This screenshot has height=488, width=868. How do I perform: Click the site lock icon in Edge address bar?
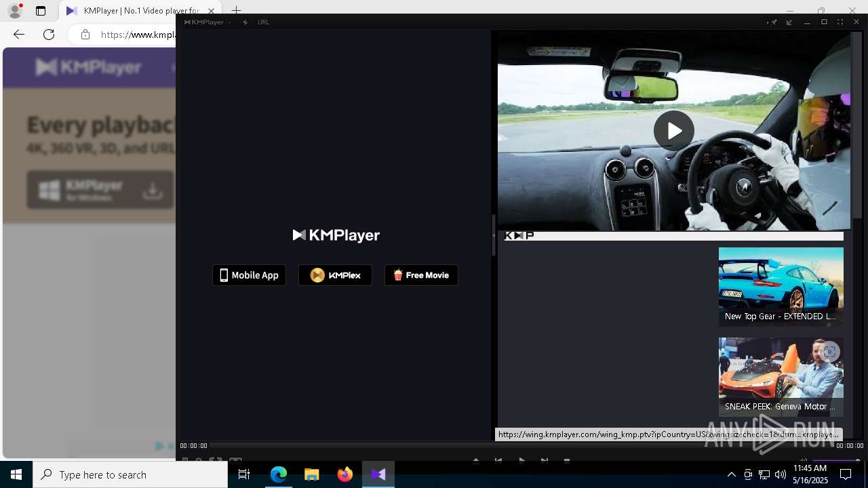click(85, 35)
